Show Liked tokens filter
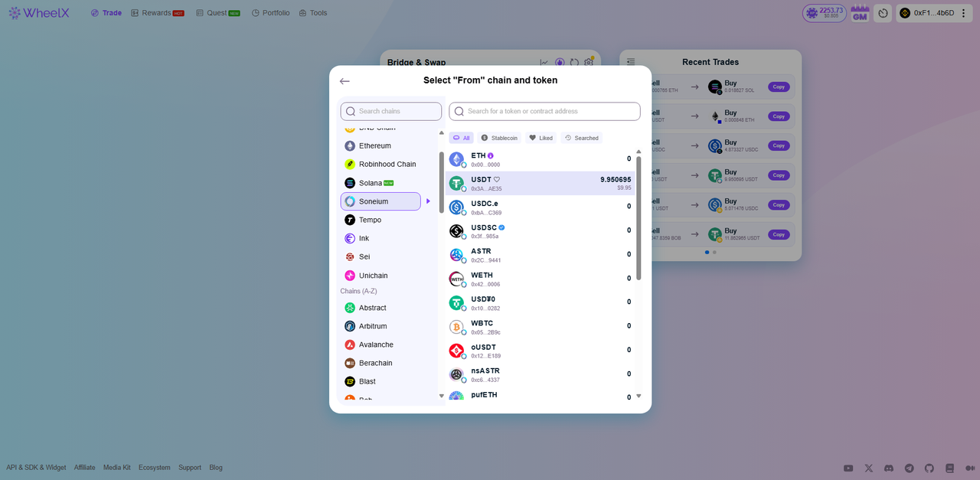This screenshot has height=480, width=980. tap(541, 138)
